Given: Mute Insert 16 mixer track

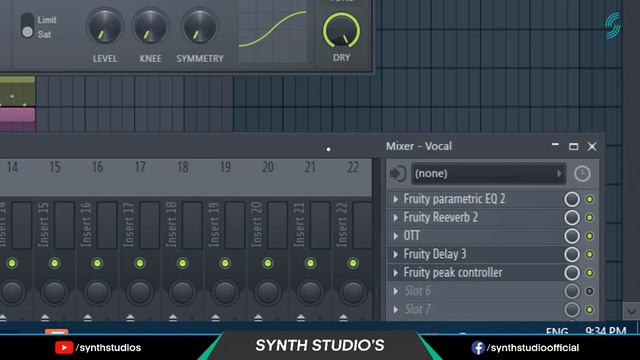Looking at the screenshot, I should click(97, 263).
